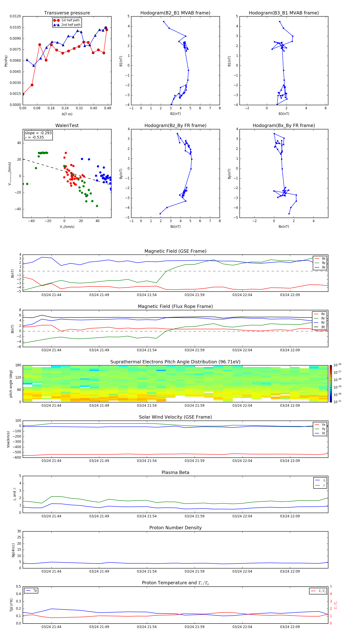Image resolution: width=351 pixels, height=644 pixels.
Task: Click the 'Tp' legend entry
Action: point(31,591)
